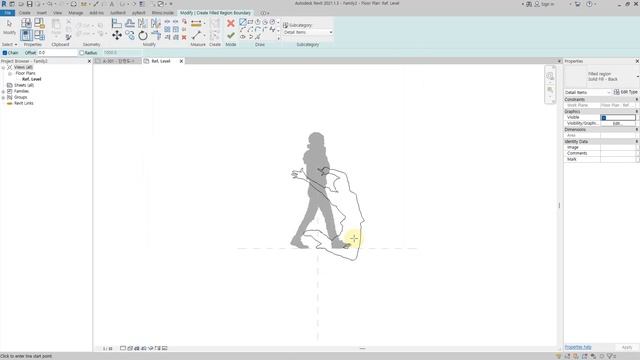This screenshot has width=640, height=360.
Task: Click the red Delete icon in Modify panel
Action: click(x=184, y=37)
